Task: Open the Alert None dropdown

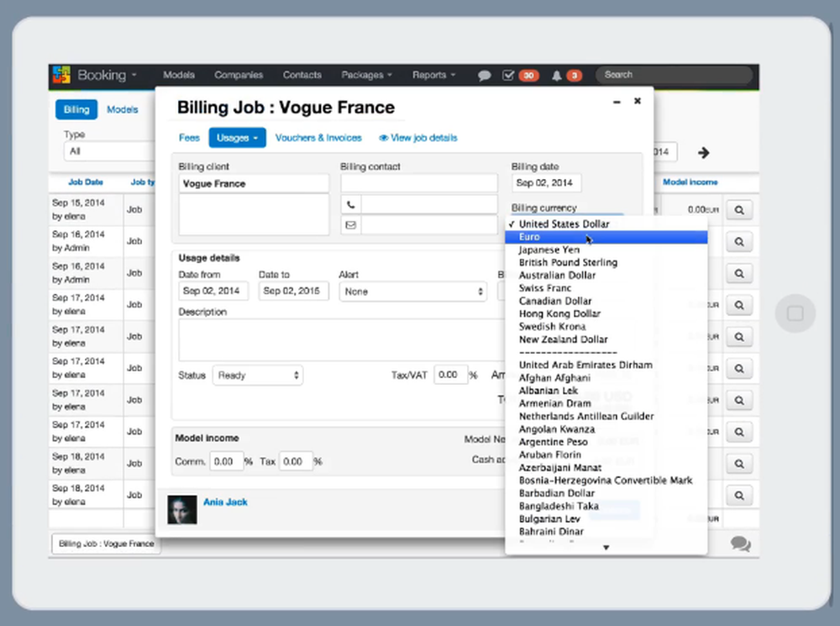Action: [x=412, y=292]
